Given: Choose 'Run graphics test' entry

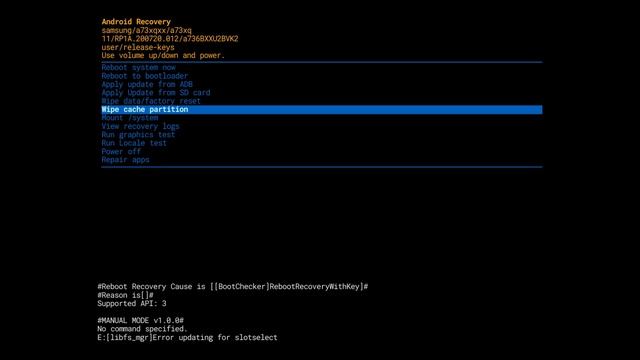Looking at the screenshot, I should click(x=138, y=135).
